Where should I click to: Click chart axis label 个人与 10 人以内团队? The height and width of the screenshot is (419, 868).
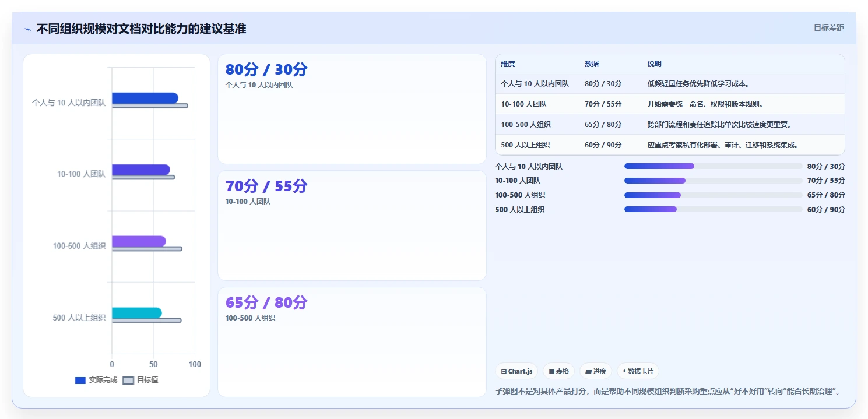(x=69, y=103)
